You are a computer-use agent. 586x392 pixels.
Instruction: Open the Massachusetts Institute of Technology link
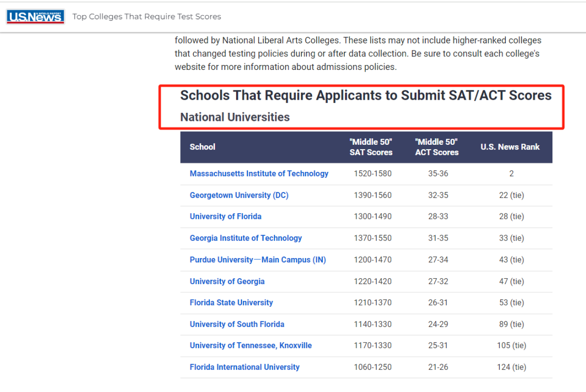259,173
